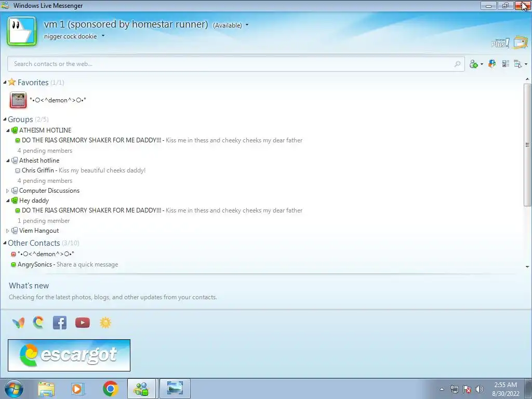Click the contact list scrollbar down arrow
This screenshot has width=532, height=399.
tap(527, 267)
